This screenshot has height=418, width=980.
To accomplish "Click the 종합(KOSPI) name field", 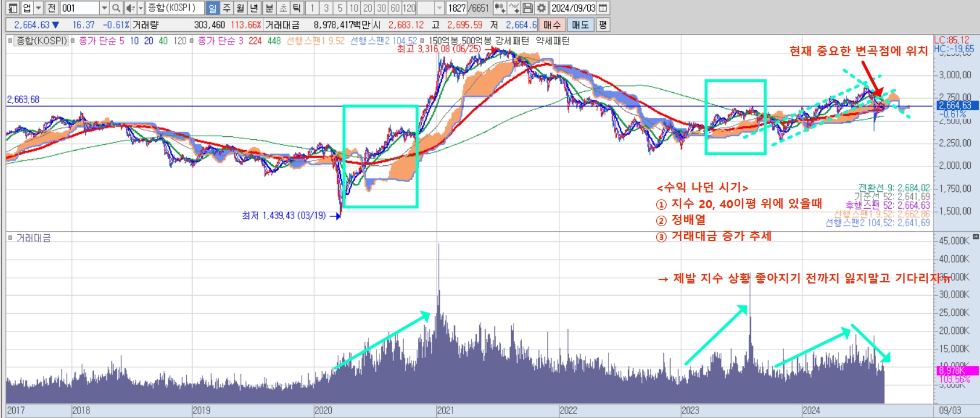I will coord(175,8).
